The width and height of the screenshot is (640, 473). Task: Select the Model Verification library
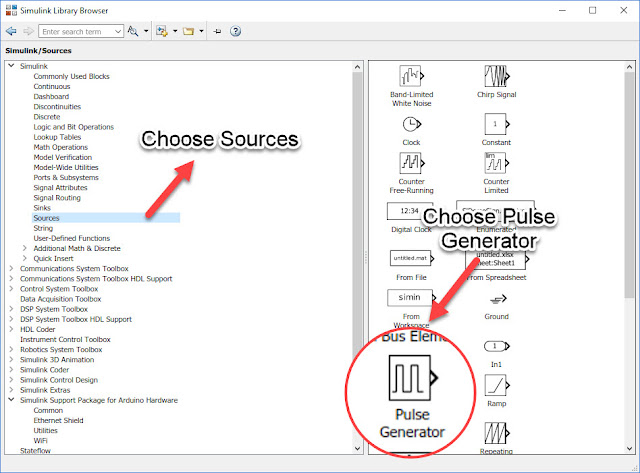62,157
